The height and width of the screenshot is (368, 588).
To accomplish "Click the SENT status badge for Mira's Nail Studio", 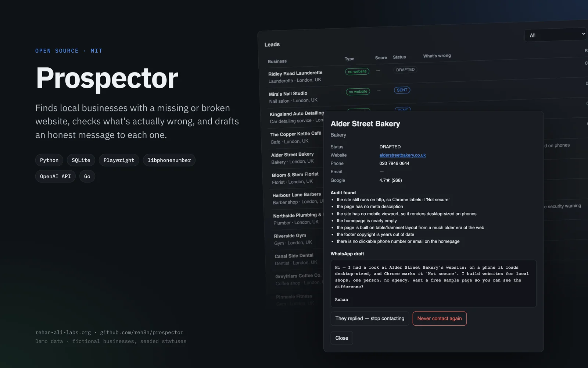I will 402,90.
